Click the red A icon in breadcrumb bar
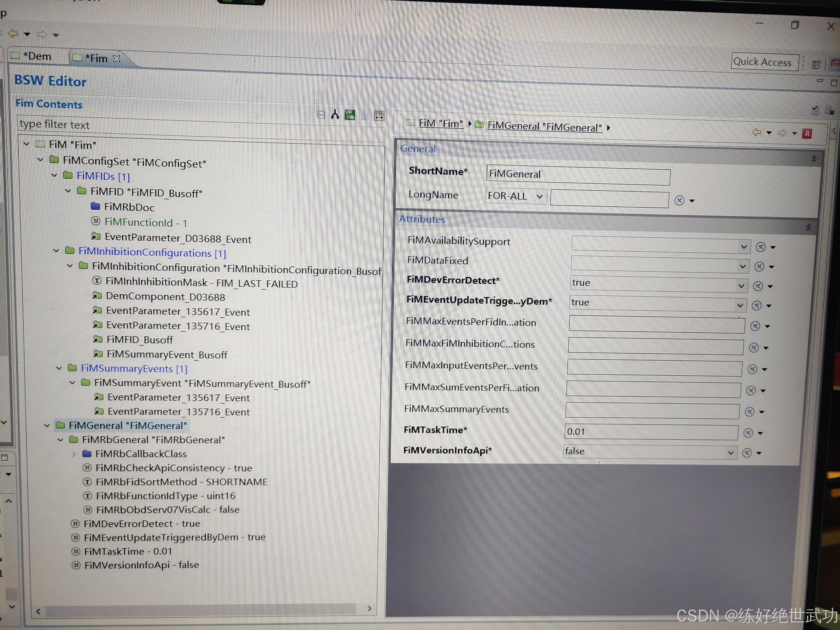Screen dimensions: 840x630 (807, 134)
